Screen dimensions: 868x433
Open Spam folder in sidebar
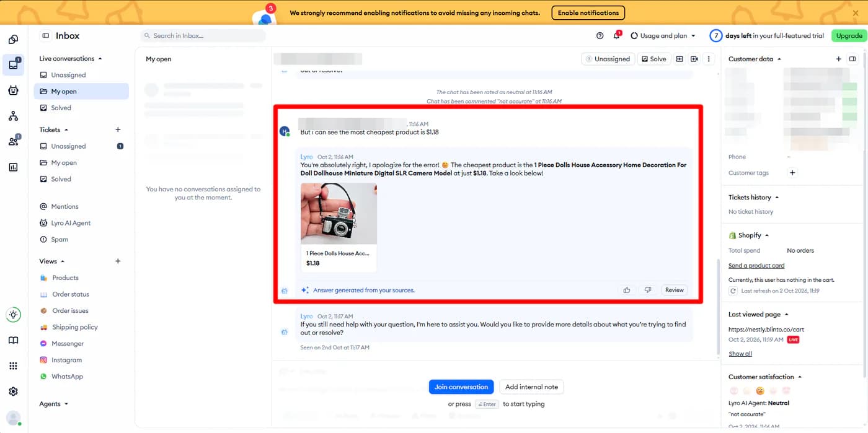tap(81, 239)
